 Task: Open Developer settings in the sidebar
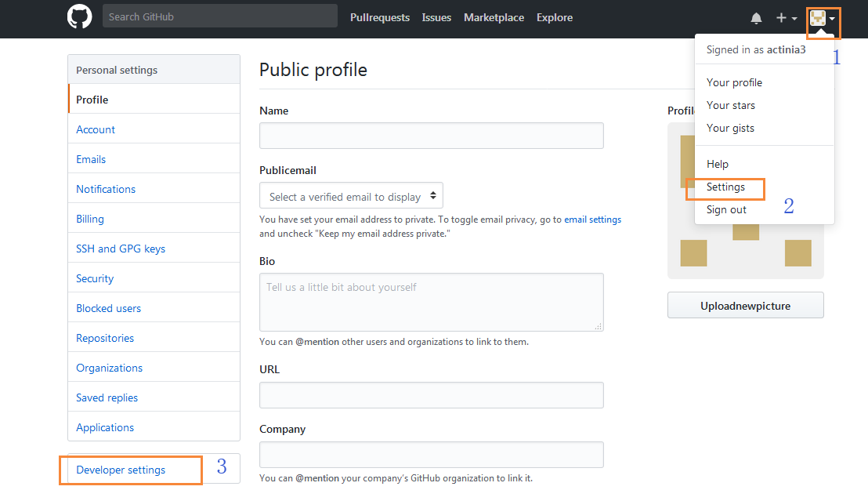point(121,470)
